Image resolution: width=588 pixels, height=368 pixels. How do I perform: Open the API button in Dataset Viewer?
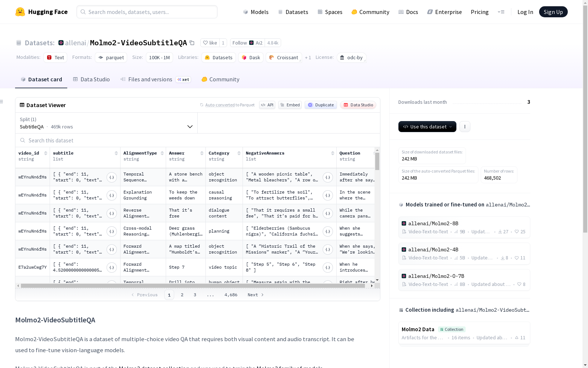267,105
